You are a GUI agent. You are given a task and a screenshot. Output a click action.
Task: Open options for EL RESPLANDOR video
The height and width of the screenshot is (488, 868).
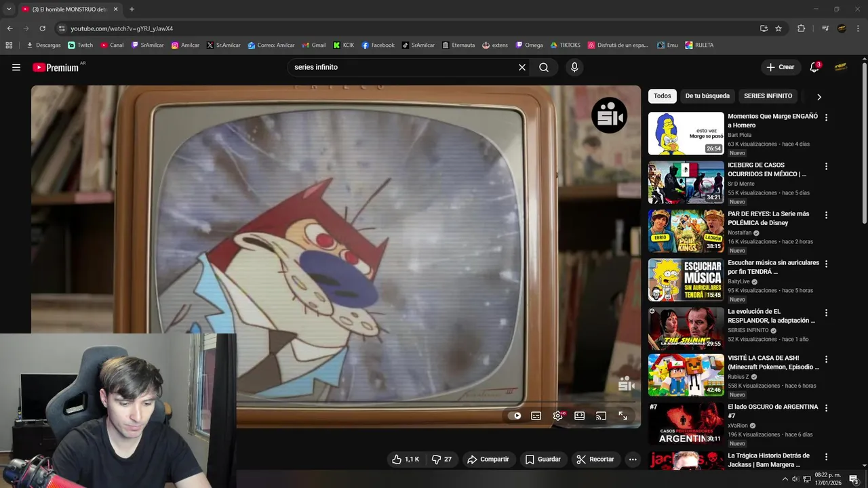coord(826,312)
